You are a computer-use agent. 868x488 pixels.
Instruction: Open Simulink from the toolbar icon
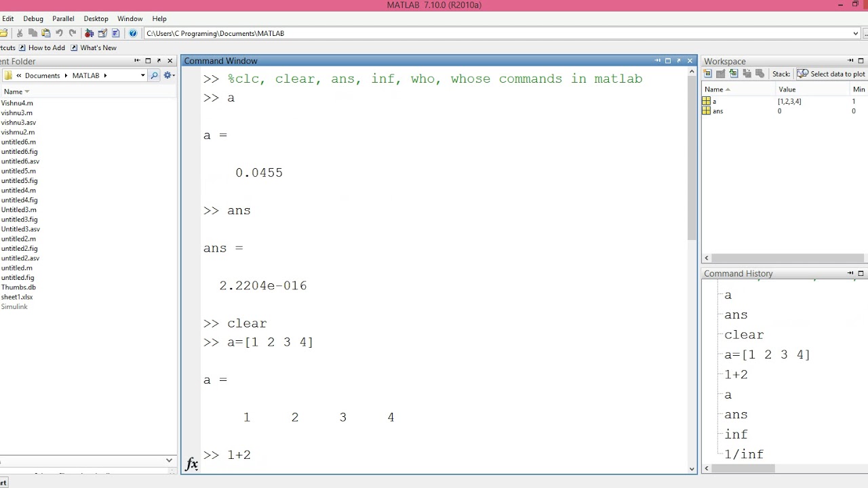(89, 33)
